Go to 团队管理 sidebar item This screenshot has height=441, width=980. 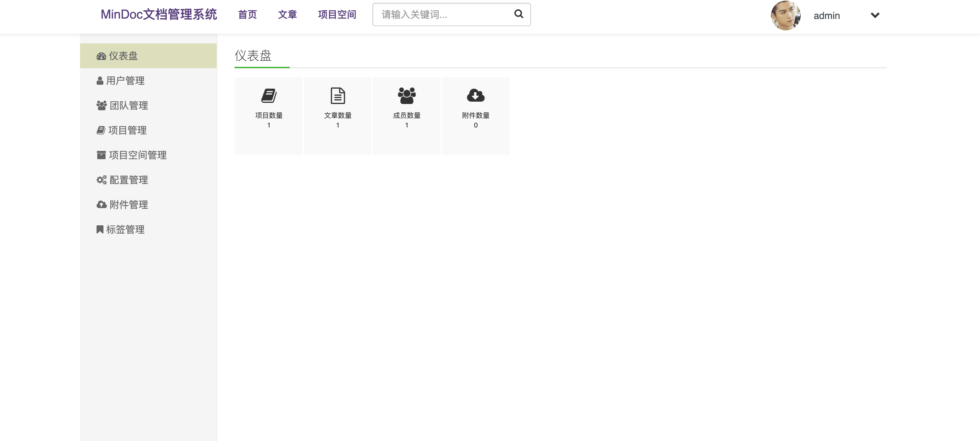pos(128,105)
